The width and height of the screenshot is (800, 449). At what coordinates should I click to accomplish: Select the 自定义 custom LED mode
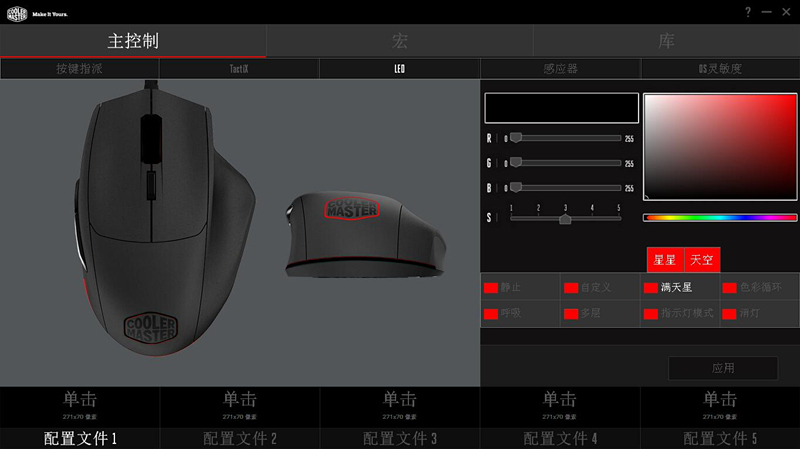600,288
